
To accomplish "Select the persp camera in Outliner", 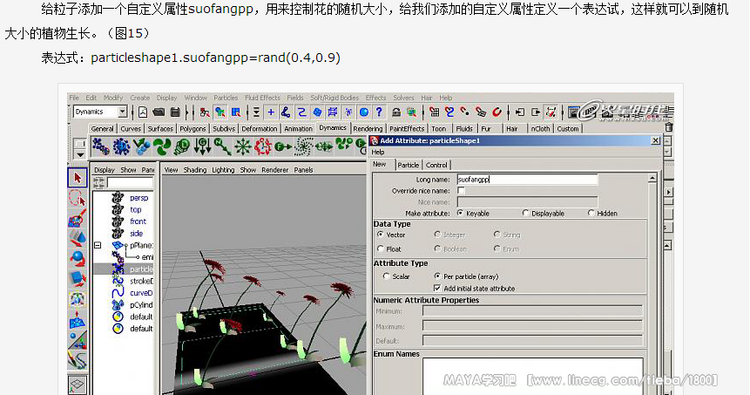I will point(139,198).
